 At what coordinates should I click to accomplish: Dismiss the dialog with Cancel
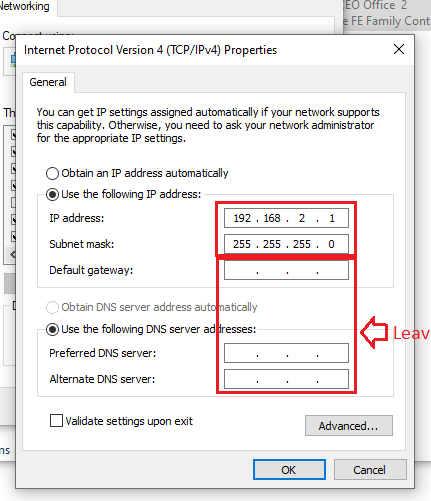pyautogui.click(x=370, y=470)
